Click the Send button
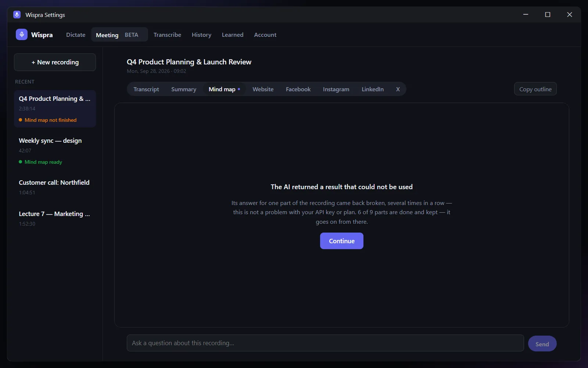The height and width of the screenshot is (368, 588). click(x=542, y=344)
